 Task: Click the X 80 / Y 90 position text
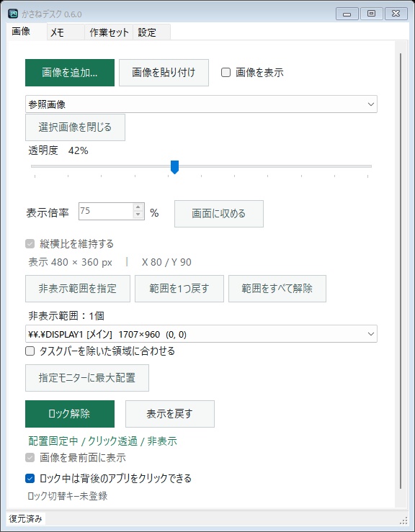[x=166, y=262]
